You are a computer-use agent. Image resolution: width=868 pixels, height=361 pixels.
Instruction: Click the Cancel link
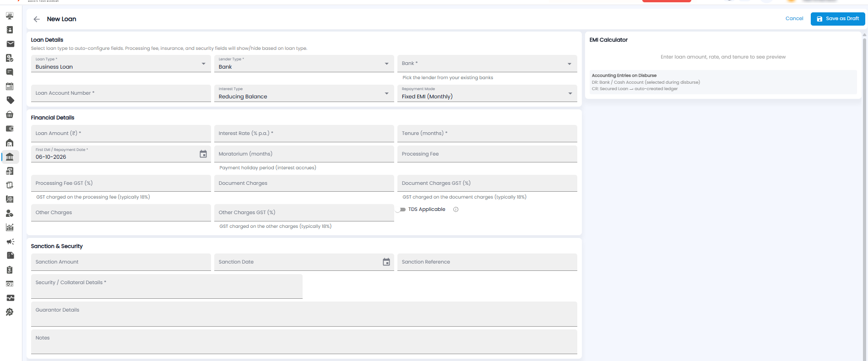[x=794, y=19]
